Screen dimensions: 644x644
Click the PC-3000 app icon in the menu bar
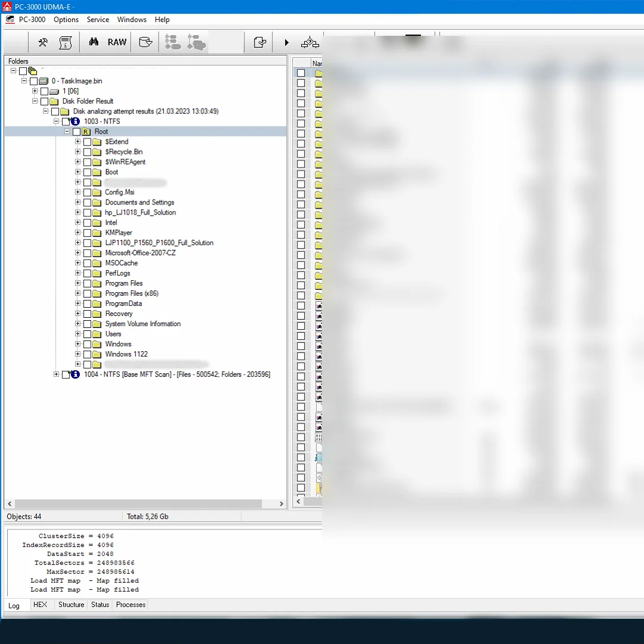(x=10, y=19)
